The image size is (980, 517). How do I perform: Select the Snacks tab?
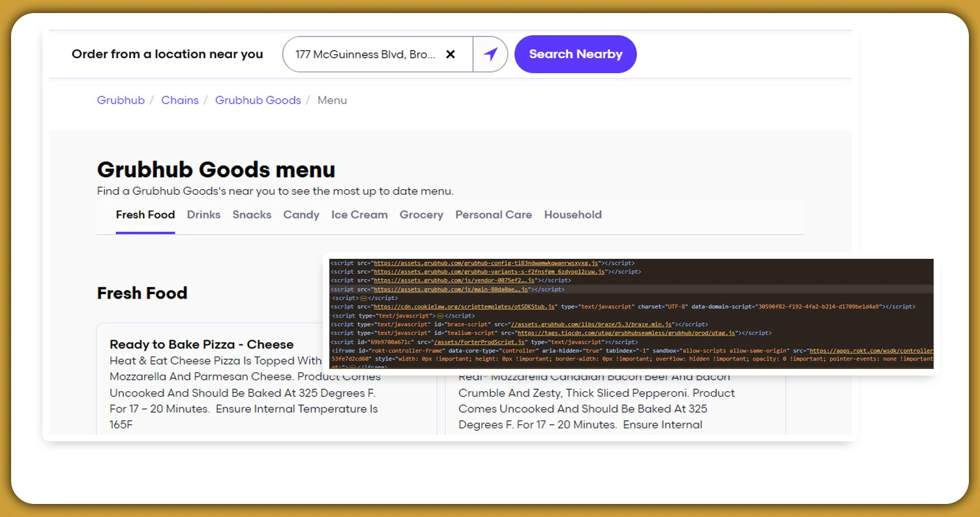(252, 214)
